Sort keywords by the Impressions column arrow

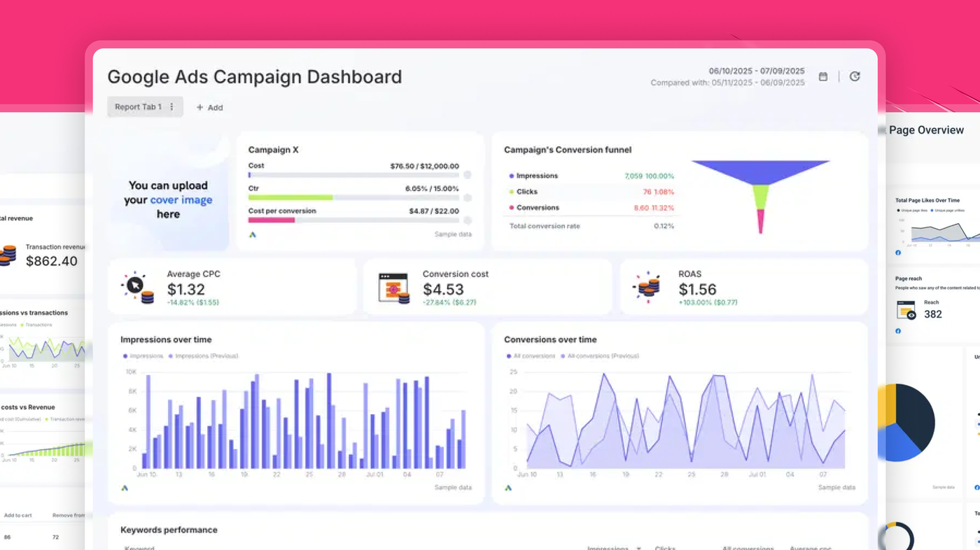pos(638,548)
